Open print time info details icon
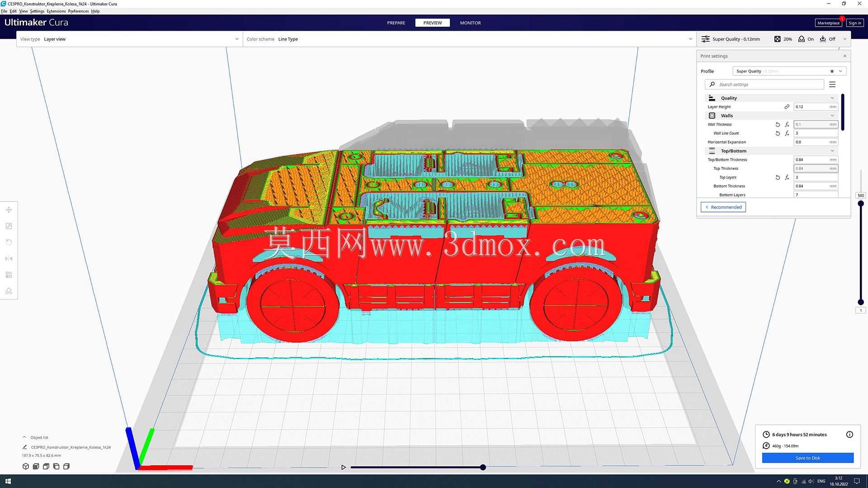868x488 pixels. click(849, 434)
